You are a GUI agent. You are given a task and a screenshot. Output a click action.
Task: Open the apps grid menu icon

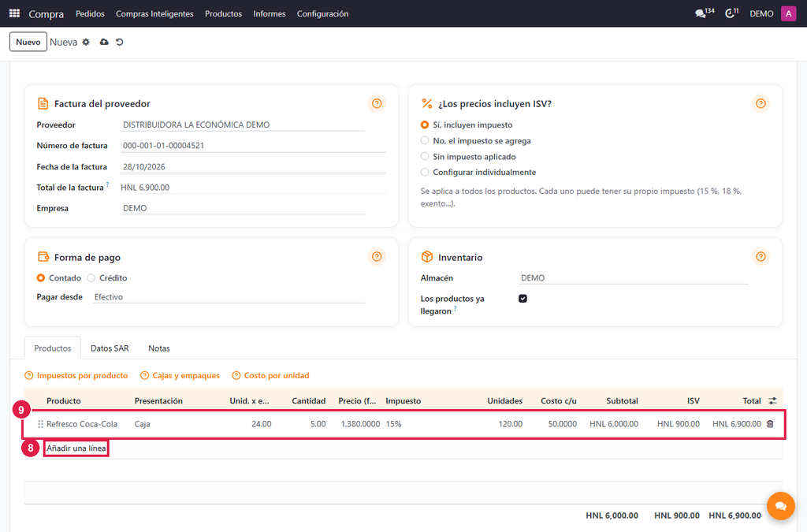tap(14, 13)
